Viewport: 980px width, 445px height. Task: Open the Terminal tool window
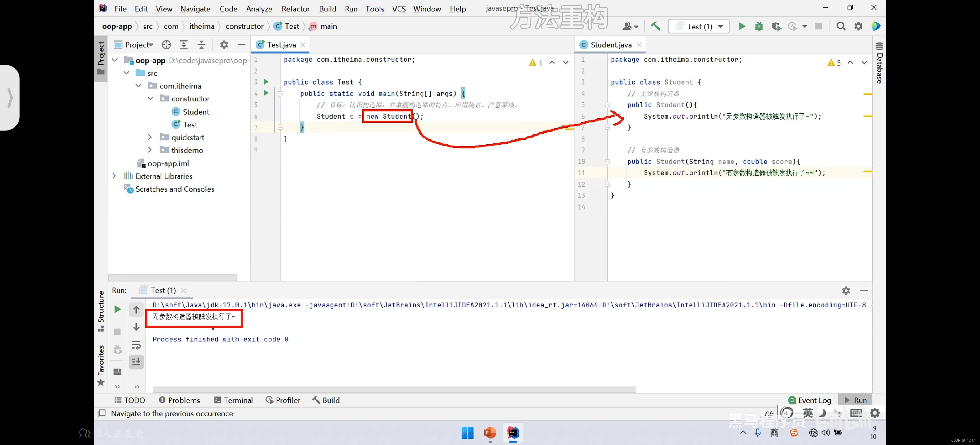point(233,400)
